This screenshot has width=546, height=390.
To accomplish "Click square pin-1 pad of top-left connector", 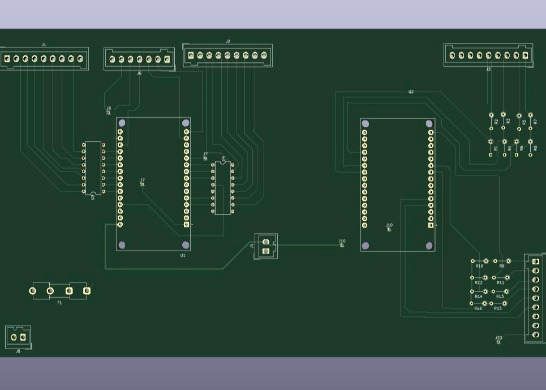I will [x=7, y=58].
